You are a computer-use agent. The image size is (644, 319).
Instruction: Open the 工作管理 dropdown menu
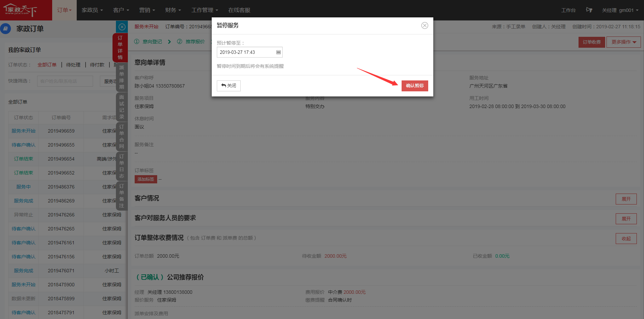pyautogui.click(x=205, y=10)
